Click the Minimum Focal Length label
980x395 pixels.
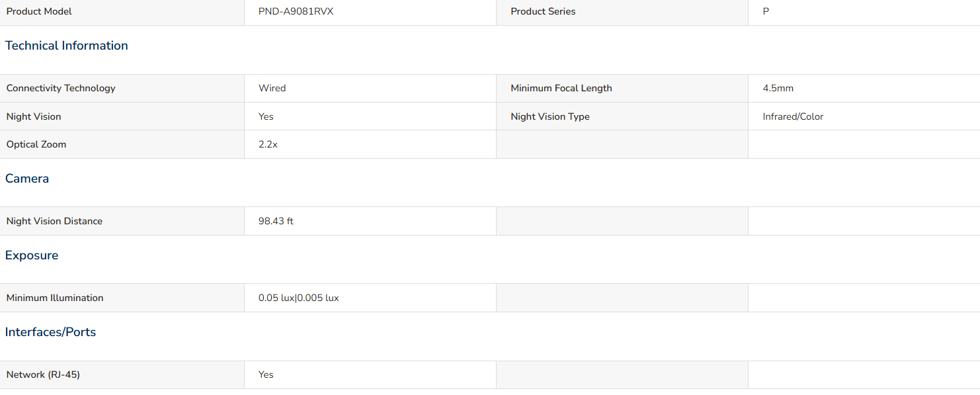pyautogui.click(x=561, y=88)
